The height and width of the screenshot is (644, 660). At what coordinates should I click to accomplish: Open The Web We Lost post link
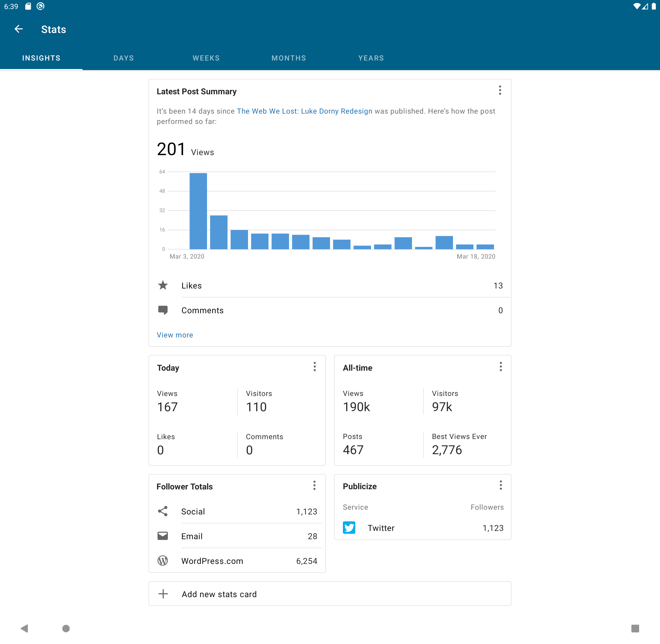[x=304, y=111]
